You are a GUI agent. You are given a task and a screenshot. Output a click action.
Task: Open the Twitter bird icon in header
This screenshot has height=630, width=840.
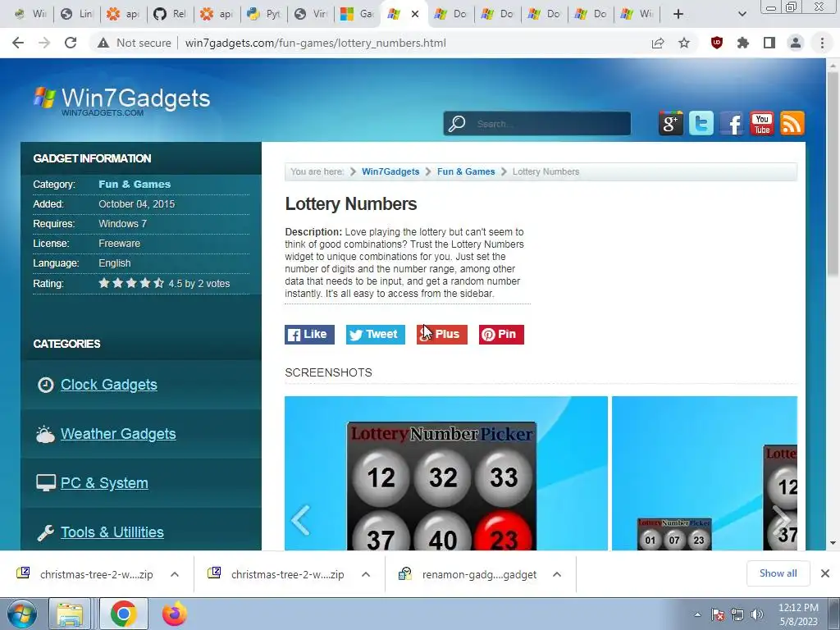click(x=701, y=123)
